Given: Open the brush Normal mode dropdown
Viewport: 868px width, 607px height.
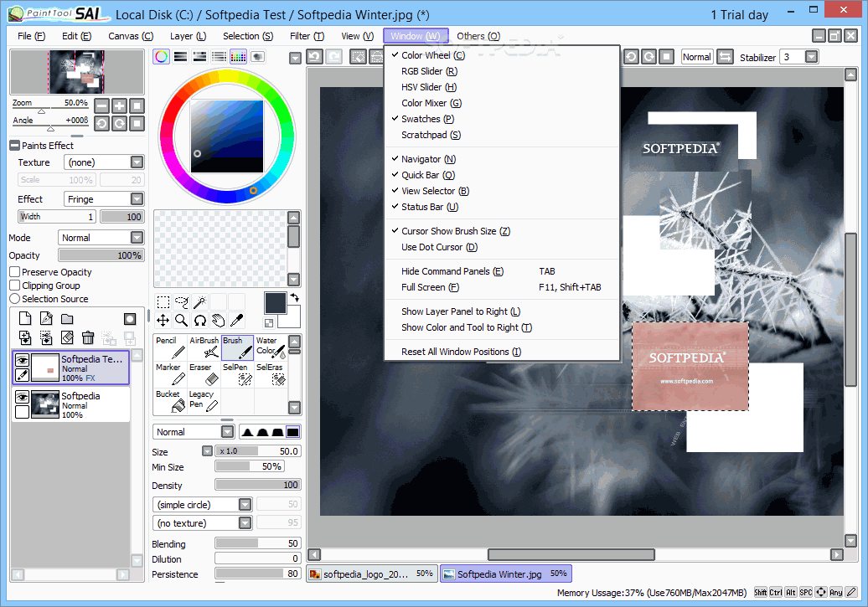Looking at the screenshot, I should click(228, 431).
